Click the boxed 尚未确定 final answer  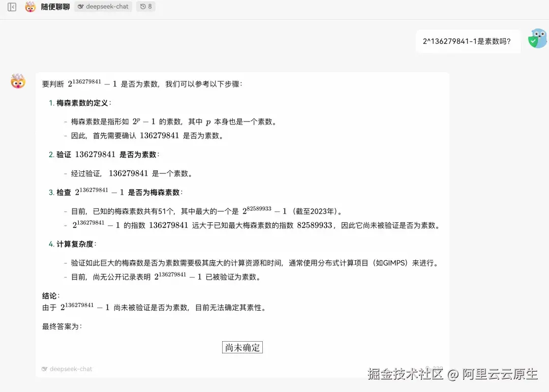(242, 347)
